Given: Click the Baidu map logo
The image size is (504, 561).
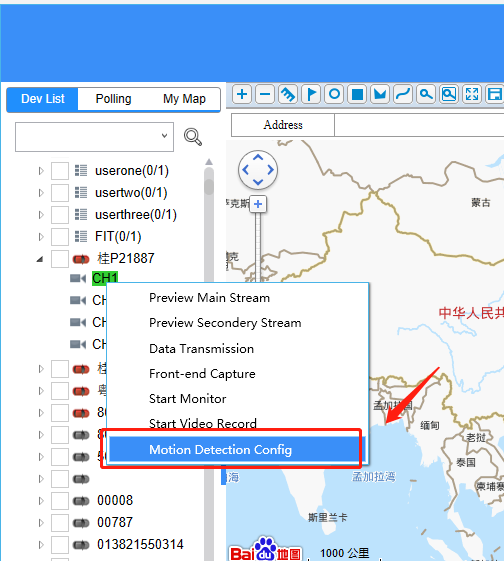Looking at the screenshot, I should coord(265,550).
